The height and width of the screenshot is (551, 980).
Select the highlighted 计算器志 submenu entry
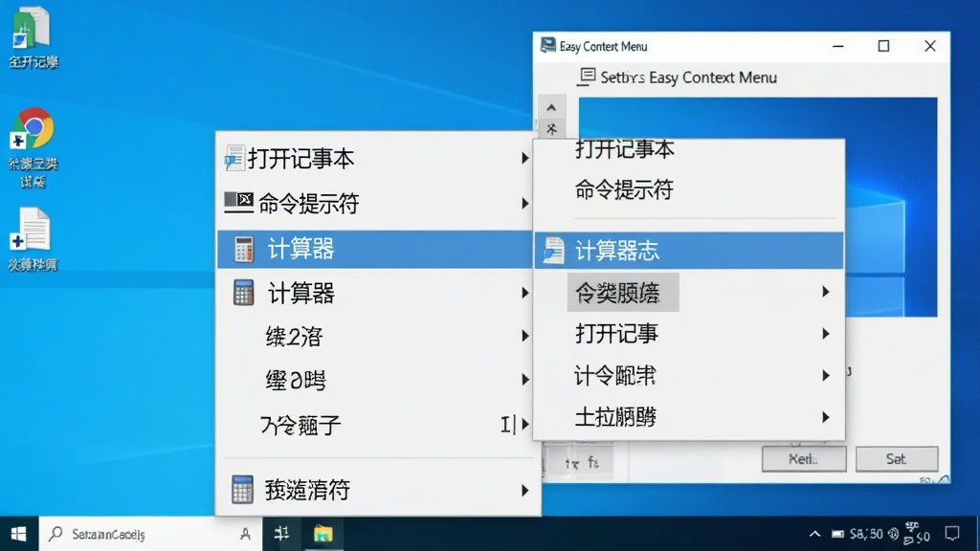click(x=689, y=251)
